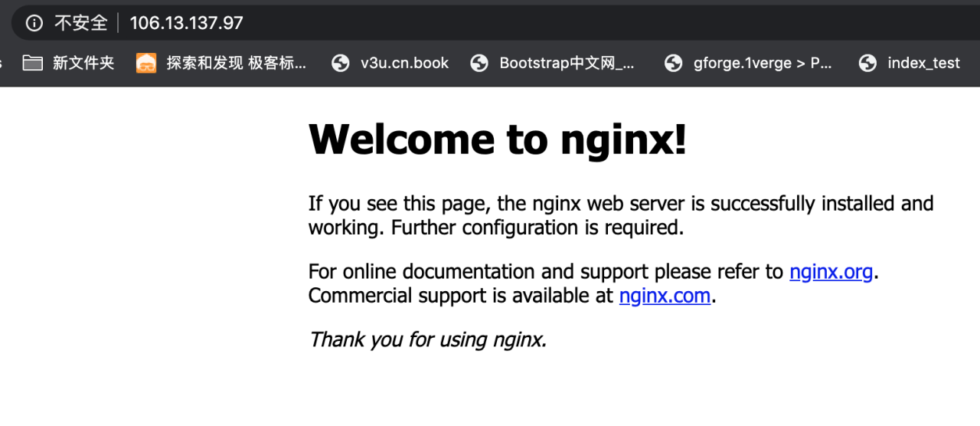Click the folder icon of 新文件夹

coord(32,63)
